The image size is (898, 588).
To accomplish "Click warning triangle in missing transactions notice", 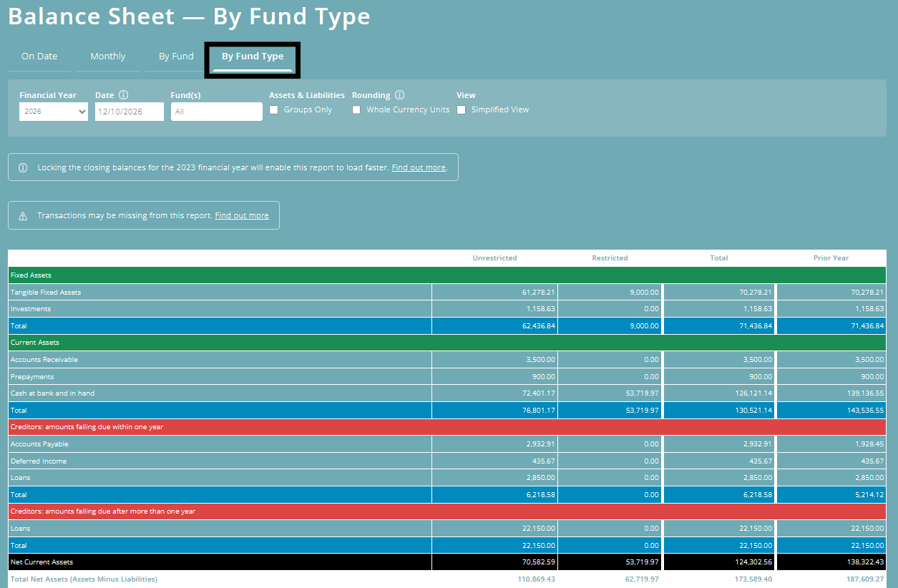I will (23, 215).
